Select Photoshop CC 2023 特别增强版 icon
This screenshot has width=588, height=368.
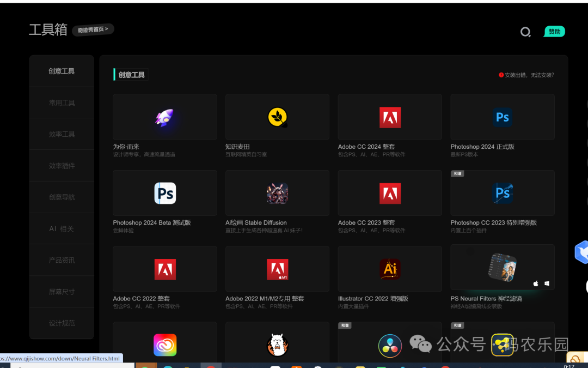pyautogui.click(x=503, y=194)
